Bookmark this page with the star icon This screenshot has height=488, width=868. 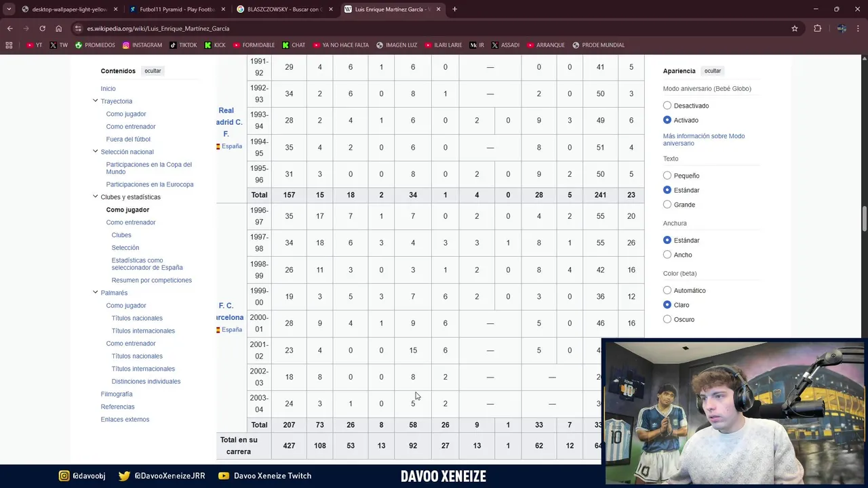point(795,28)
